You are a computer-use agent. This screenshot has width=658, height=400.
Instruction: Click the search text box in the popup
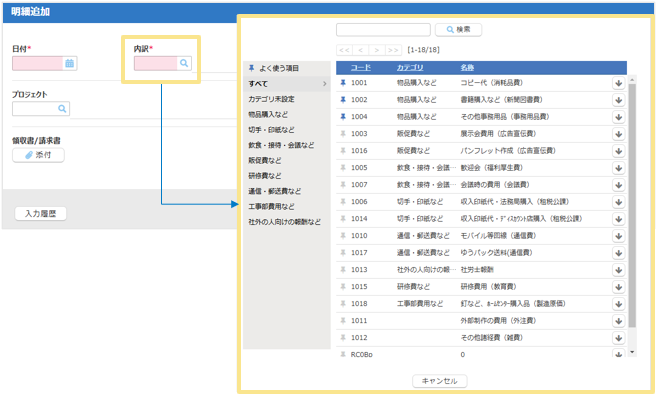(383, 30)
